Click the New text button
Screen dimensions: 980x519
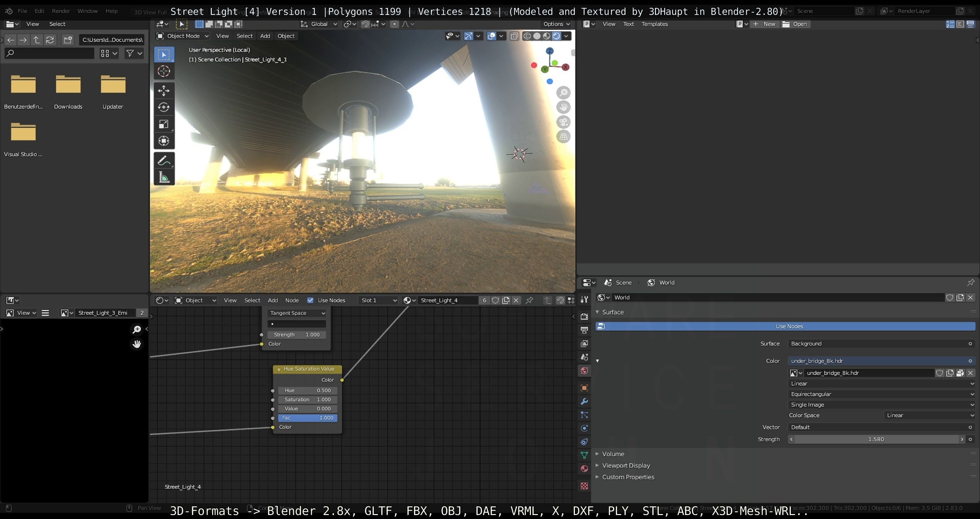[765, 24]
